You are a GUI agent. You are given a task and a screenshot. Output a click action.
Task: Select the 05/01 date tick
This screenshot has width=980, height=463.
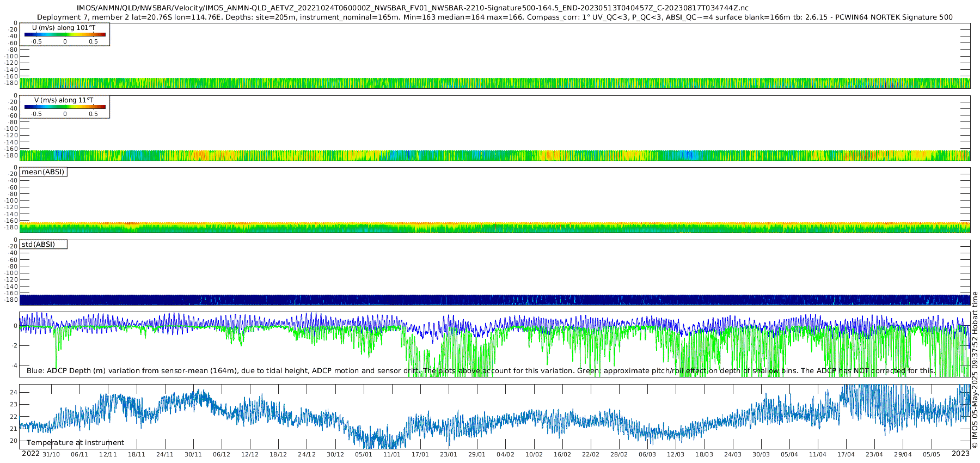point(364,454)
